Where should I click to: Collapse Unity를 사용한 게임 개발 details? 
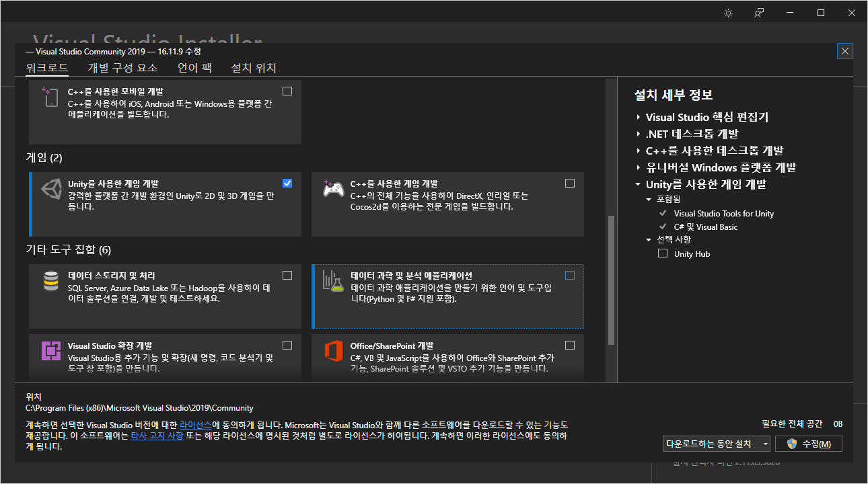638,184
